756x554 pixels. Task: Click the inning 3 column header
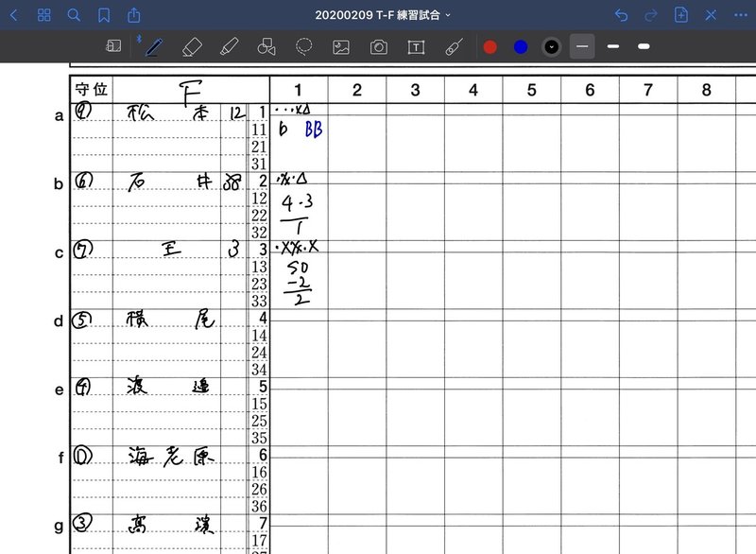[415, 90]
